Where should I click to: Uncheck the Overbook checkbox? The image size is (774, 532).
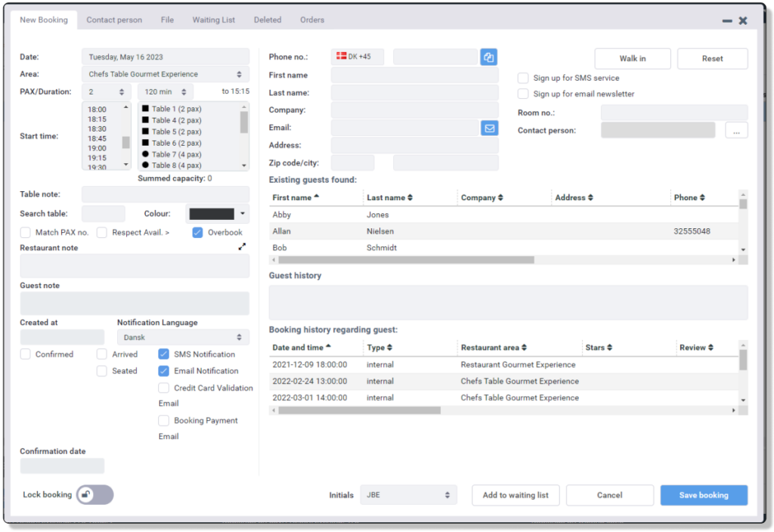[197, 233]
